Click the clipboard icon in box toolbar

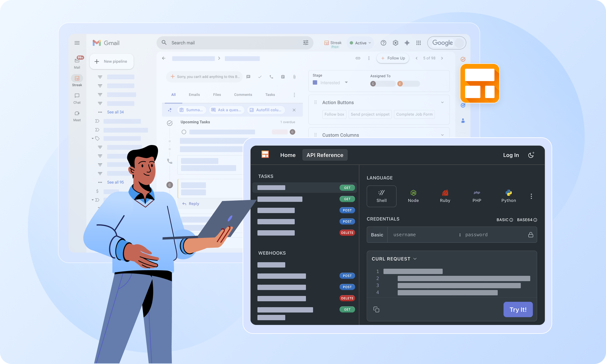[283, 77]
